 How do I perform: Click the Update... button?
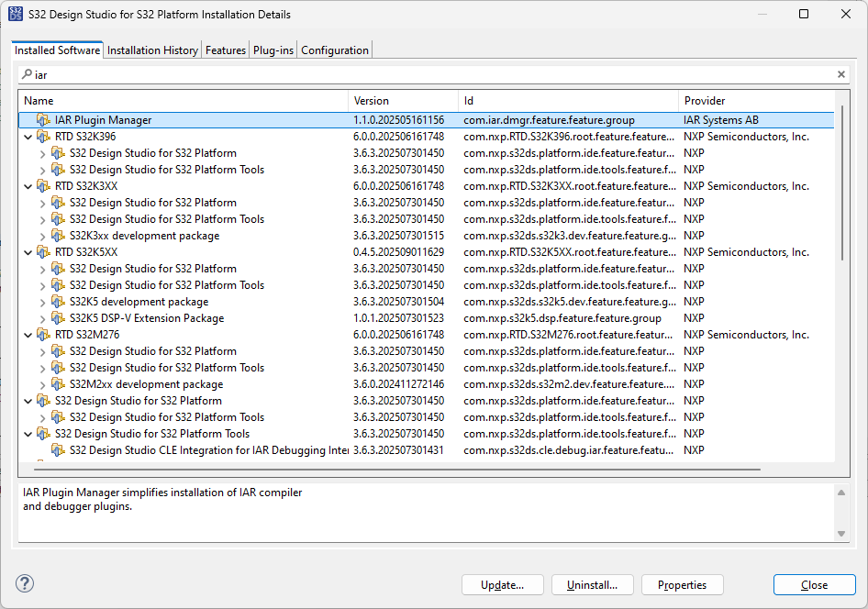503,584
